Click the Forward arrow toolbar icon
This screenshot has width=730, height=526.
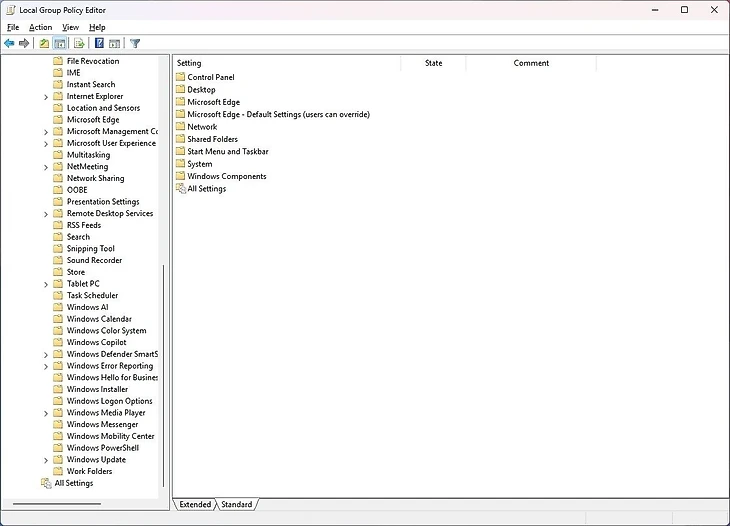tap(24, 44)
